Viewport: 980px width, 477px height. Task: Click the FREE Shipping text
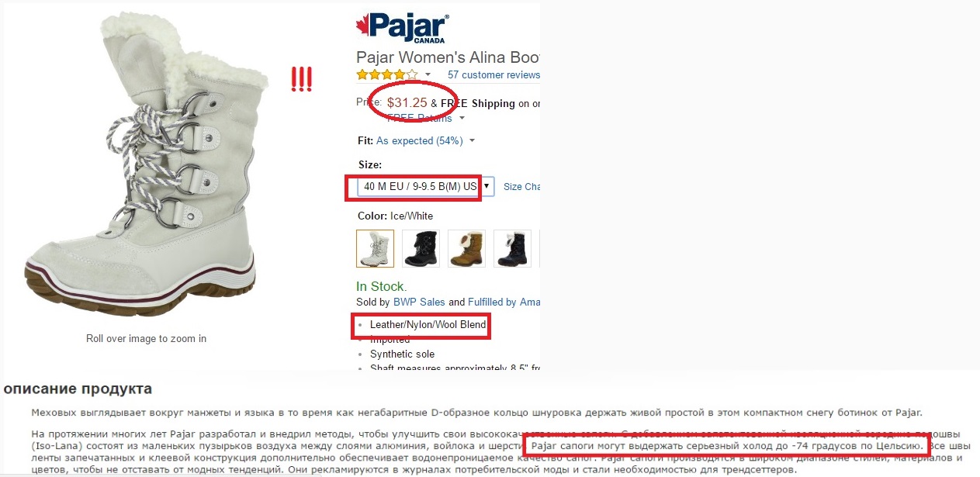(x=478, y=103)
